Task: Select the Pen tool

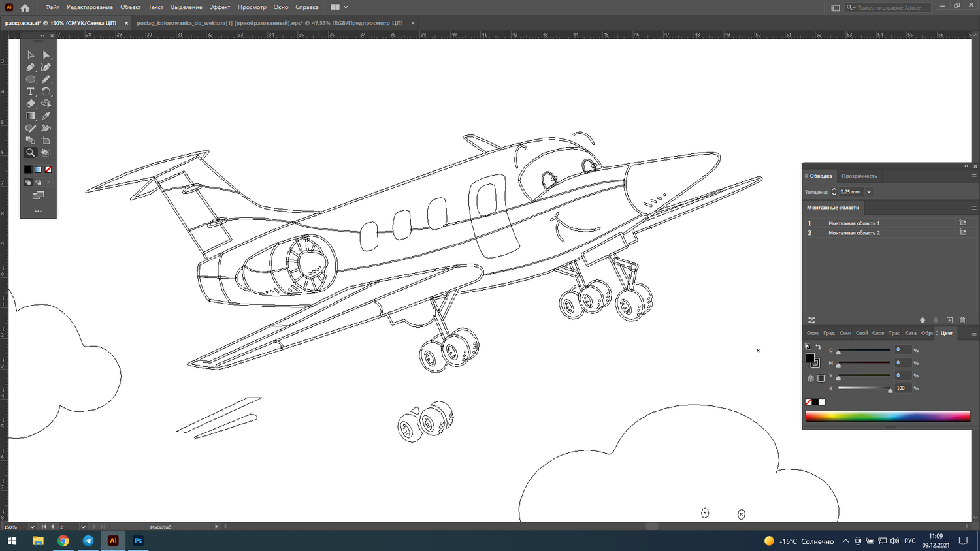Action: coord(30,67)
